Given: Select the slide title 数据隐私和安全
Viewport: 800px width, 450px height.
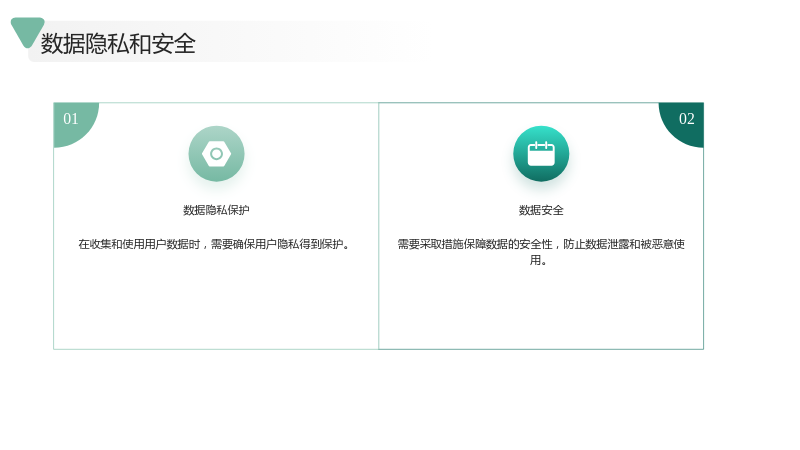Looking at the screenshot, I should click(x=118, y=43).
